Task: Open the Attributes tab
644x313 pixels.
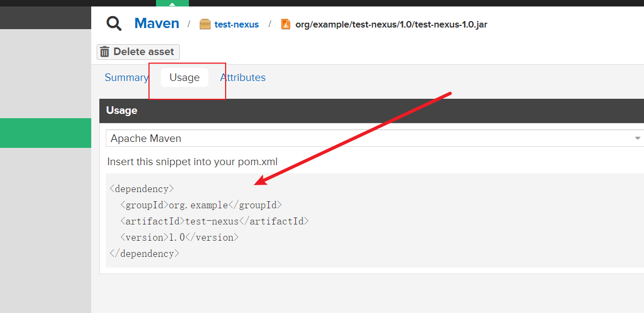Action: 243,77
